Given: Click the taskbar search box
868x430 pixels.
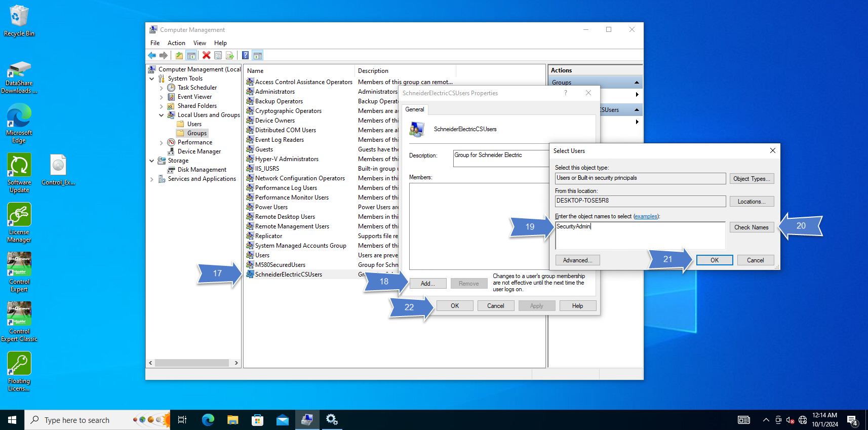Looking at the screenshot, I should 98,420.
